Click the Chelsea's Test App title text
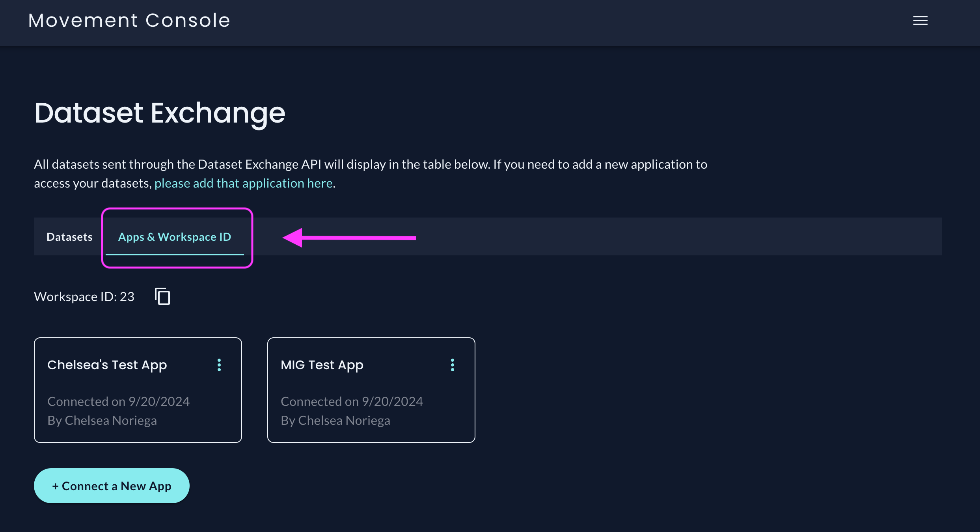980x532 pixels. coord(107,365)
